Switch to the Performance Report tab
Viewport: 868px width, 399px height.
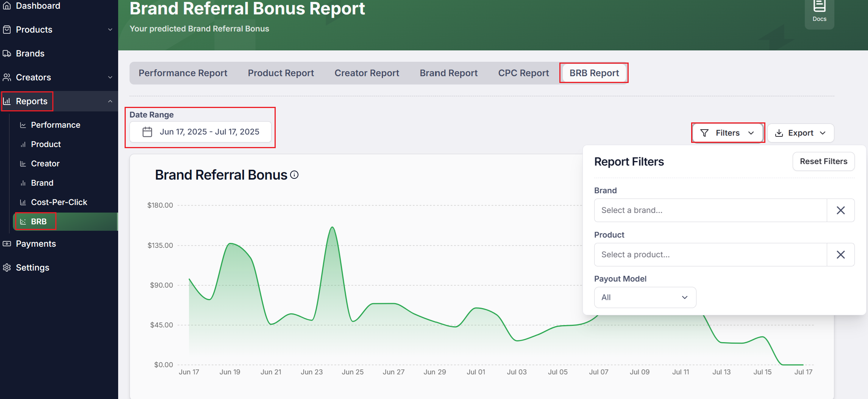pyautogui.click(x=183, y=73)
